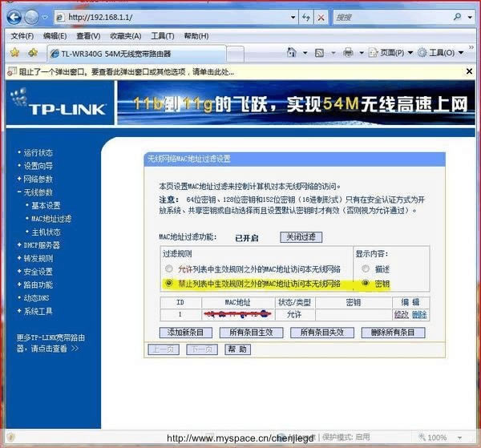The image size is (481, 448).
Task: Collapse 无线参数 in sidebar
Action: (38, 192)
